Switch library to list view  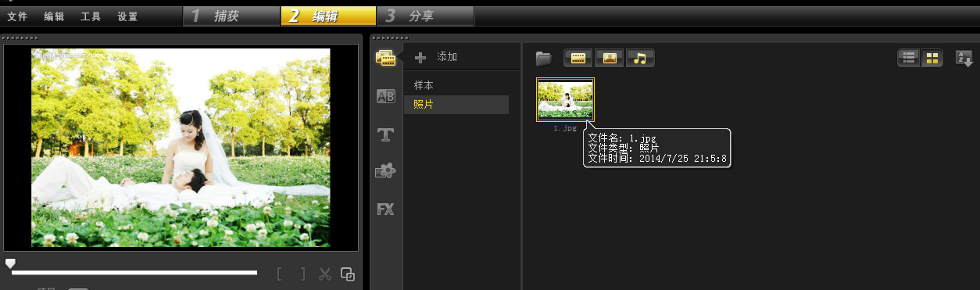909,58
